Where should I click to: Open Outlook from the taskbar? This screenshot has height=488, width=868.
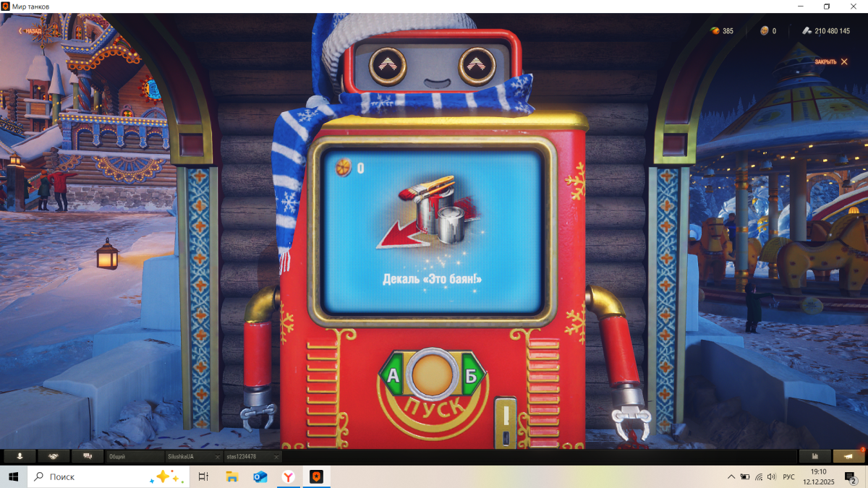(260, 476)
